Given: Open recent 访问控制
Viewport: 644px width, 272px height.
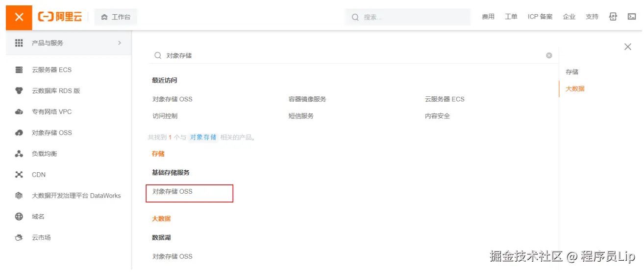Looking at the screenshot, I should pyautogui.click(x=165, y=116).
